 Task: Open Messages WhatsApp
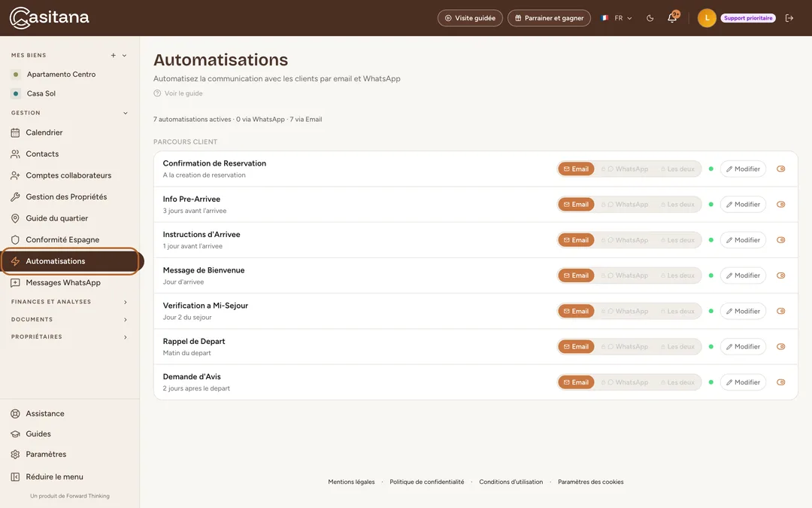click(70, 282)
